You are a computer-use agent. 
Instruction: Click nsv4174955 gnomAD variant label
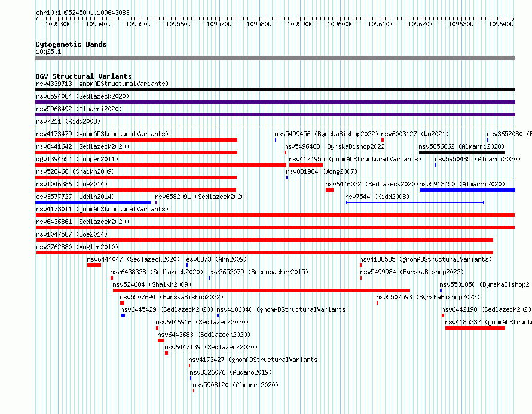pyautogui.click(x=355, y=159)
